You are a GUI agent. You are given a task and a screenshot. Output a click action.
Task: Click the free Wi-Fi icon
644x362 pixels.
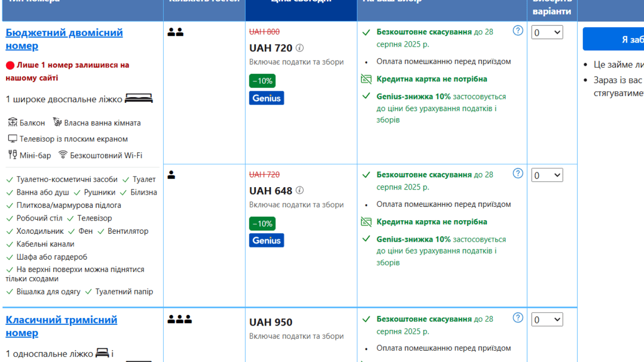pyautogui.click(x=63, y=155)
